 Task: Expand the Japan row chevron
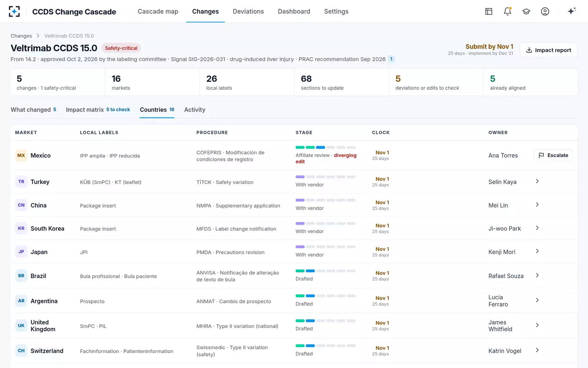pyautogui.click(x=537, y=251)
